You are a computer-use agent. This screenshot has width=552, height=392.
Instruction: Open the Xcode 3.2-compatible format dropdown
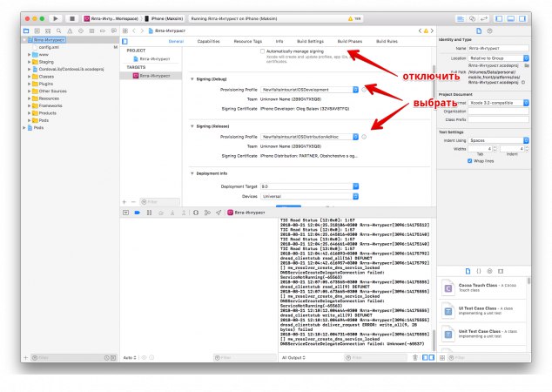pyautogui.click(x=499, y=103)
